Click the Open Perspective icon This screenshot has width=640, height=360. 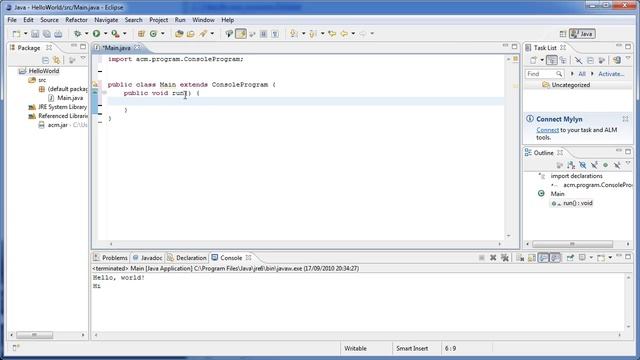tap(563, 34)
